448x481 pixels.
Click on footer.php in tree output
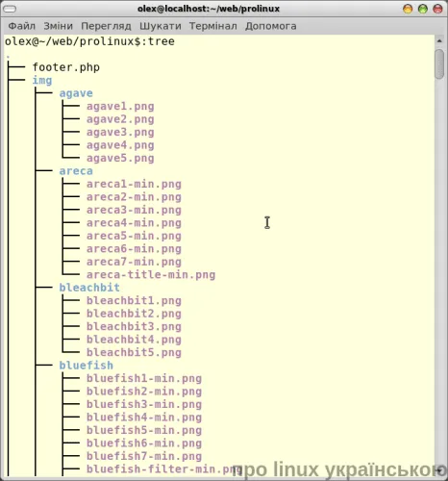[x=66, y=67]
